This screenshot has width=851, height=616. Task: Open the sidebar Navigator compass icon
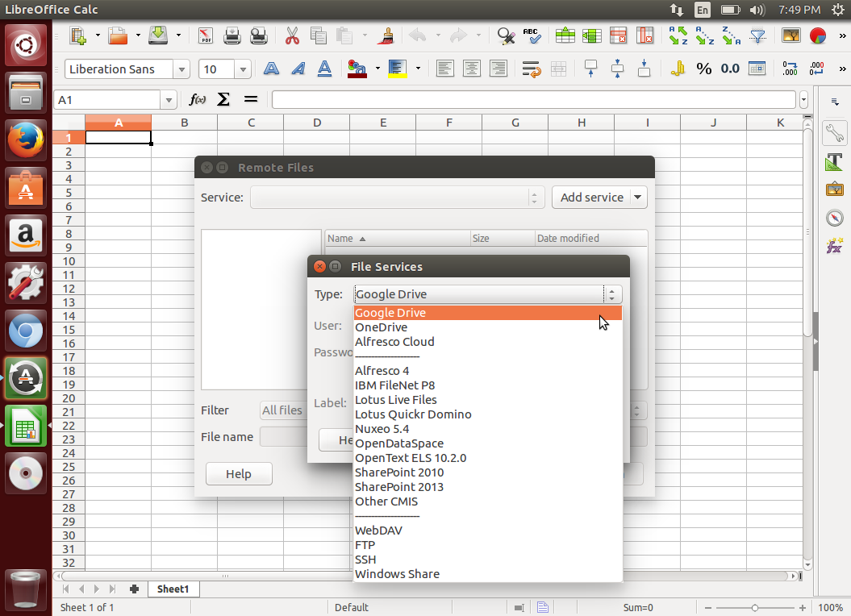pos(834,218)
